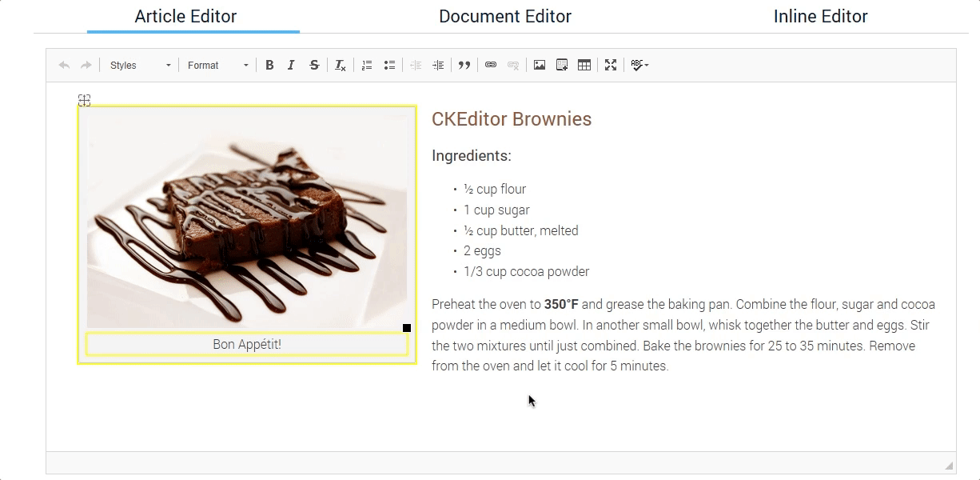This screenshot has height=480, width=980.
Task: Open the Format dropdown
Action: click(218, 66)
